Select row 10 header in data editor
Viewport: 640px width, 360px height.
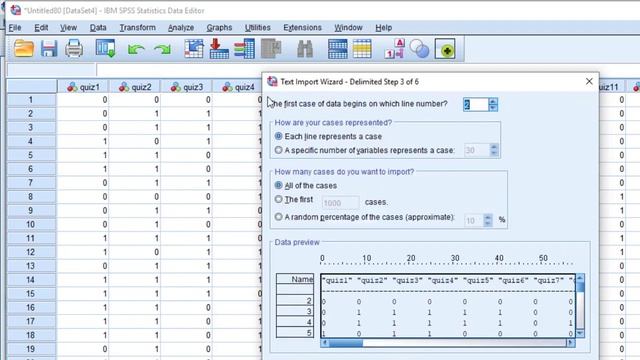point(31,224)
